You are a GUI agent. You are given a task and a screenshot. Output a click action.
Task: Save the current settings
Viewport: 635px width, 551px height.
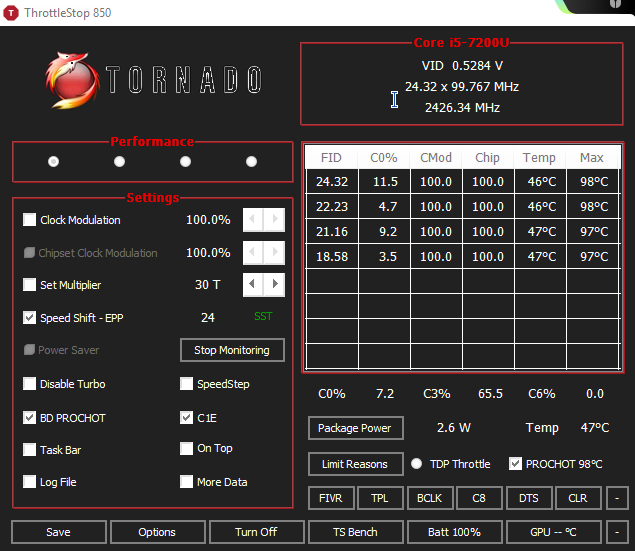(59, 532)
